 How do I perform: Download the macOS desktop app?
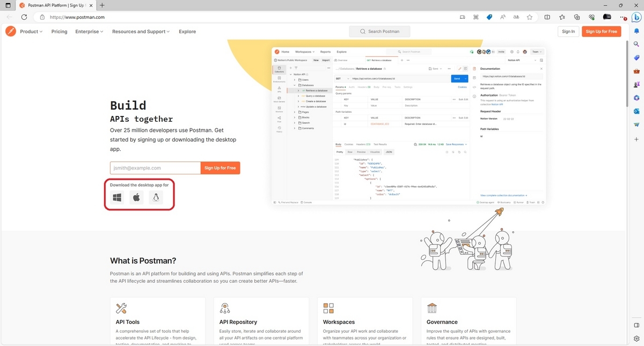pos(136,197)
